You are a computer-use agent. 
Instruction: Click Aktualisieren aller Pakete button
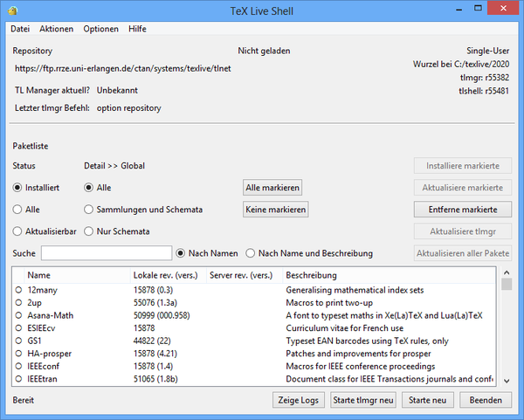click(x=463, y=253)
